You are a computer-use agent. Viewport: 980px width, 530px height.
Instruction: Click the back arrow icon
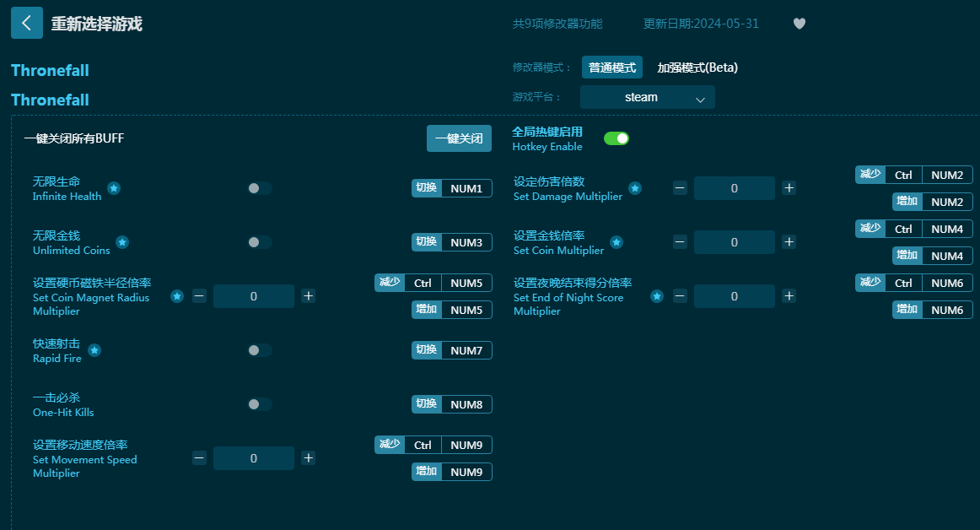[x=27, y=23]
